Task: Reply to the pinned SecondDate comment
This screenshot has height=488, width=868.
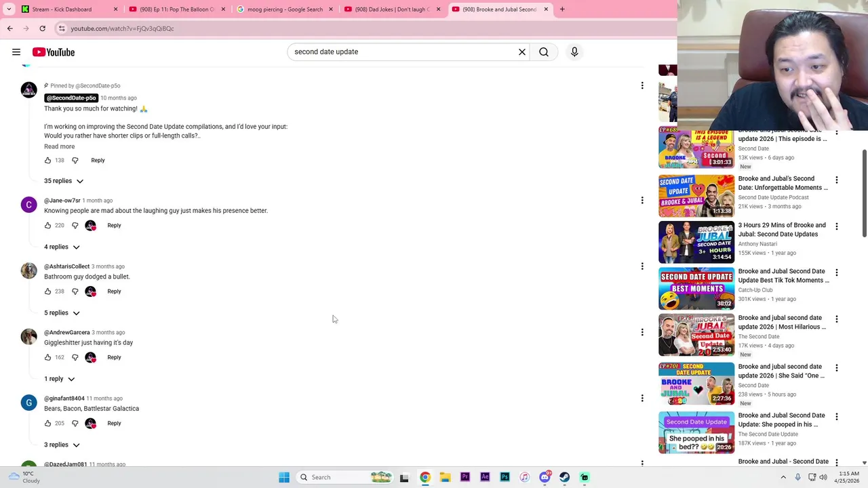Action: pyautogui.click(x=98, y=161)
